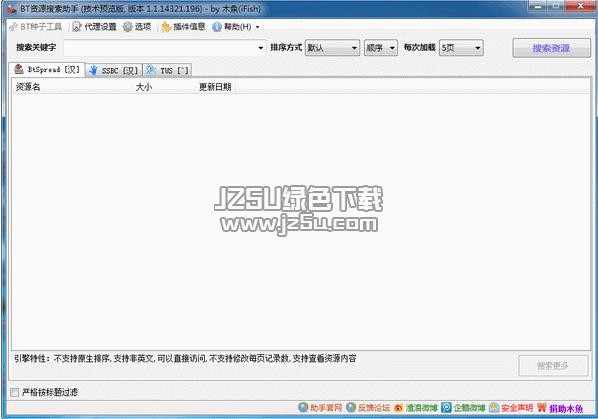Click the TUS tab icon
This screenshot has height=419, width=598.
[x=151, y=70]
